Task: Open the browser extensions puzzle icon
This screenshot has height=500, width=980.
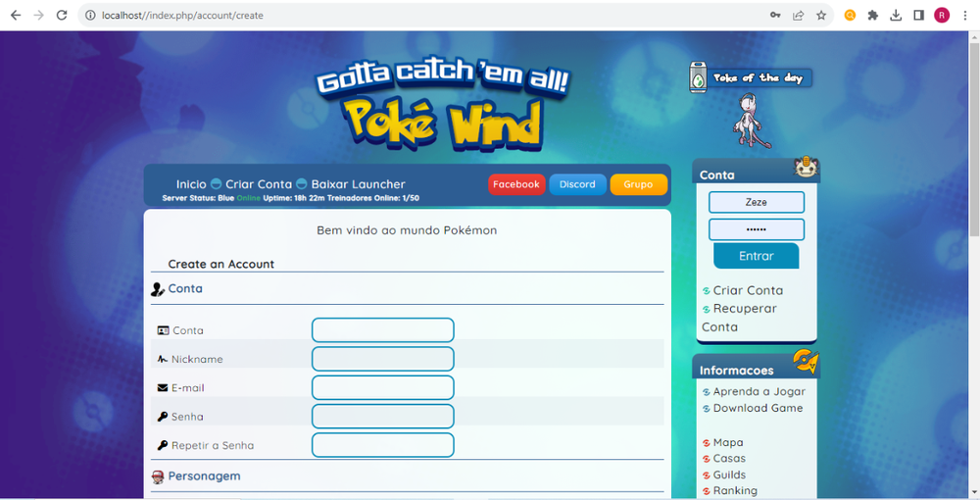Action: 872,16
